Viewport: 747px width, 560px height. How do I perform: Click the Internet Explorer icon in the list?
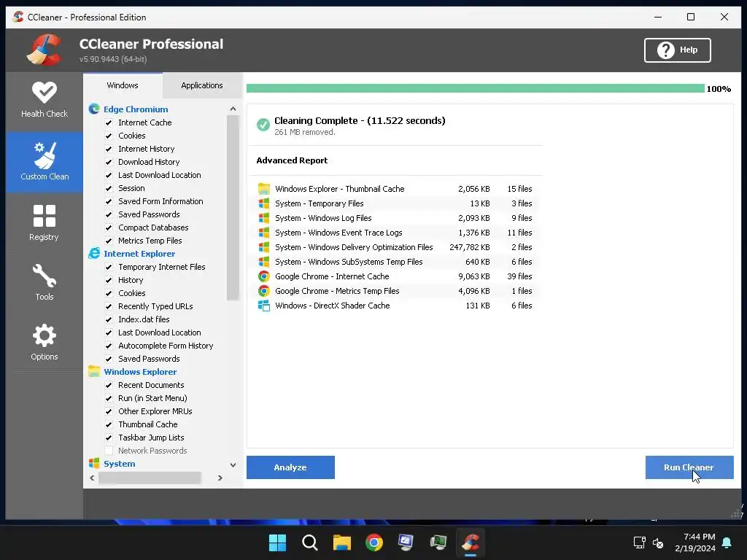(x=94, y=254)
